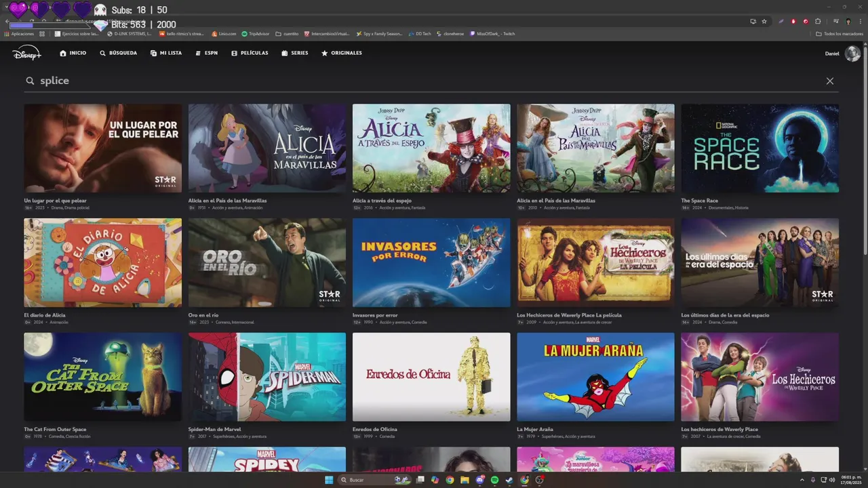This screenshot has height=488, width=868.
Task: Open the Chrome extensions puzzle icon
Action: pyautogui.click(x=818, y=21)
